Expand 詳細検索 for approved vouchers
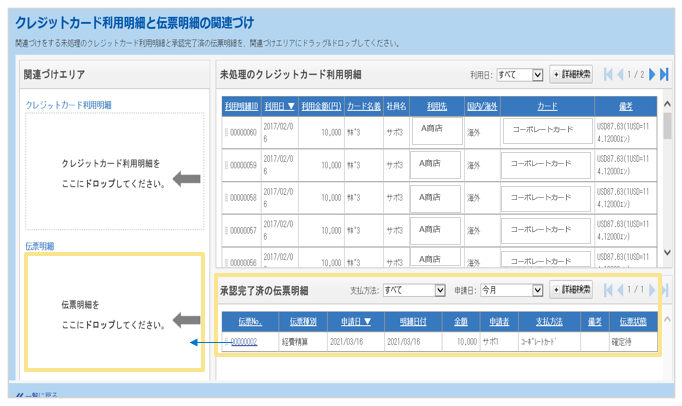The image size is (682, 406). pyautogui.click(x=571, y=291)
